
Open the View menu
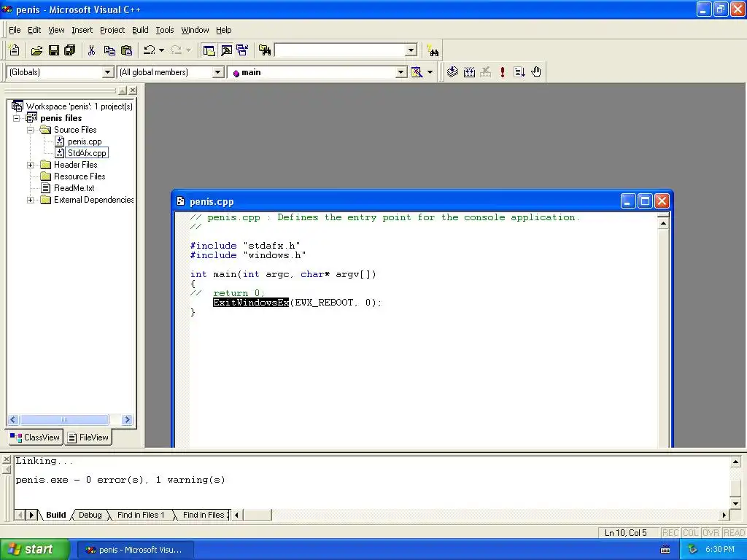(x=56, y=30)
